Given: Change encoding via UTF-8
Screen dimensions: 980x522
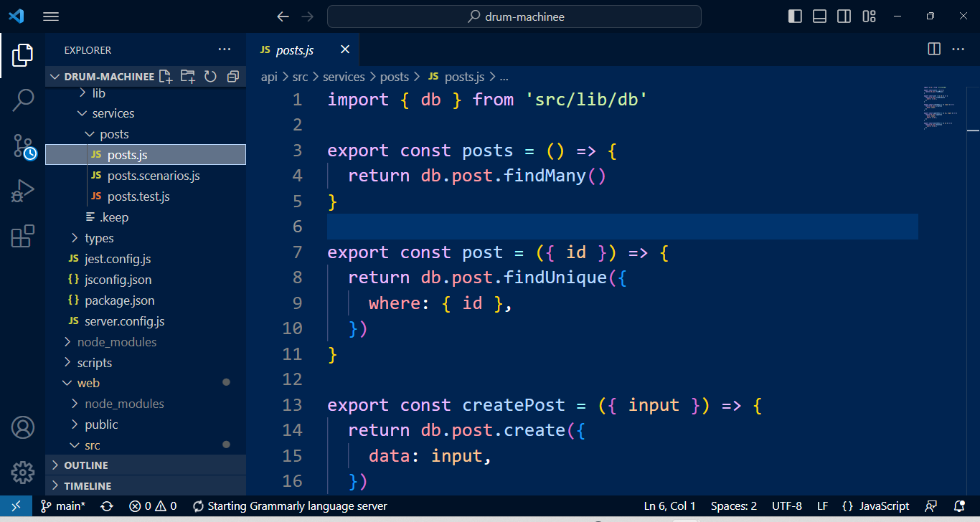Looking at the screenshot, I should [787, 506].
